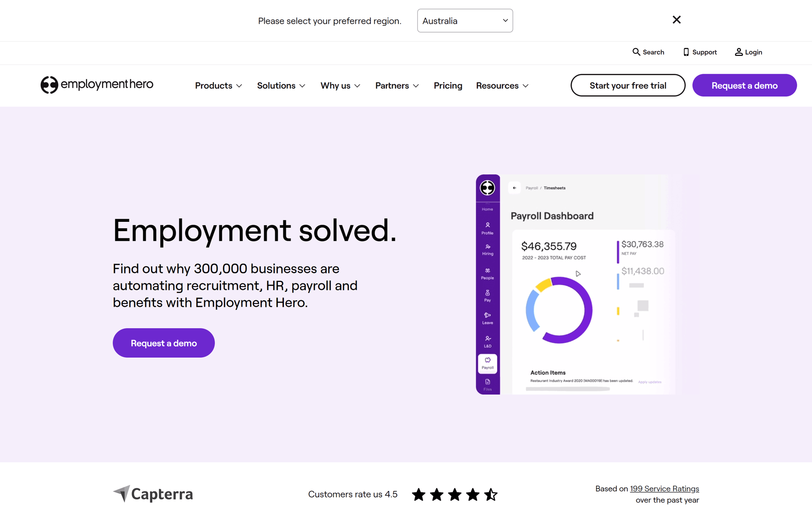The image size is (812, 508).
Task: Expand the Products menu
Action: click(218, 86)
